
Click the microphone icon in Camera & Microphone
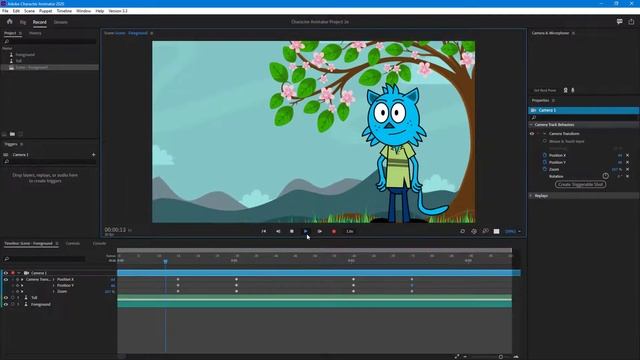pyautogui.click(x=573, y=90)
